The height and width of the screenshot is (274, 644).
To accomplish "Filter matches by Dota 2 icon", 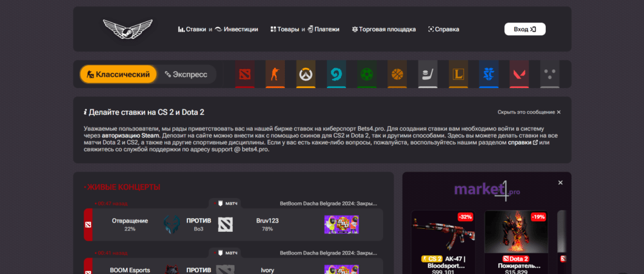I will (245, 74).
